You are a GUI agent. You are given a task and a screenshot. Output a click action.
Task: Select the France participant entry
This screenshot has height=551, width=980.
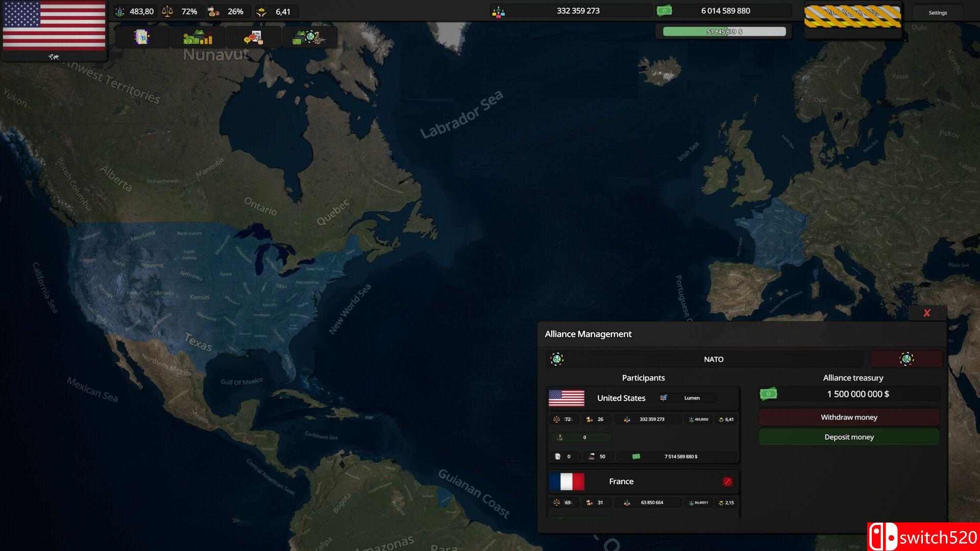tap(621, 482)
